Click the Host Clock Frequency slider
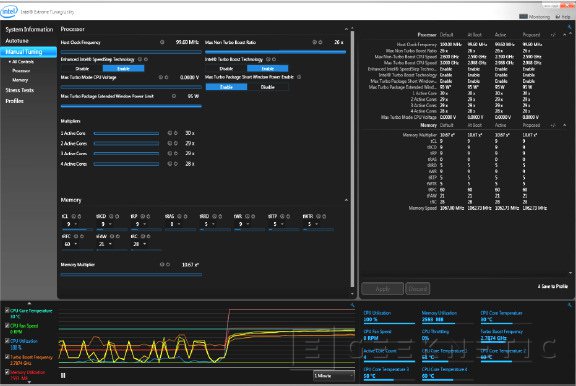This screenshot has height=386, width=576. (x=131, y=52)
